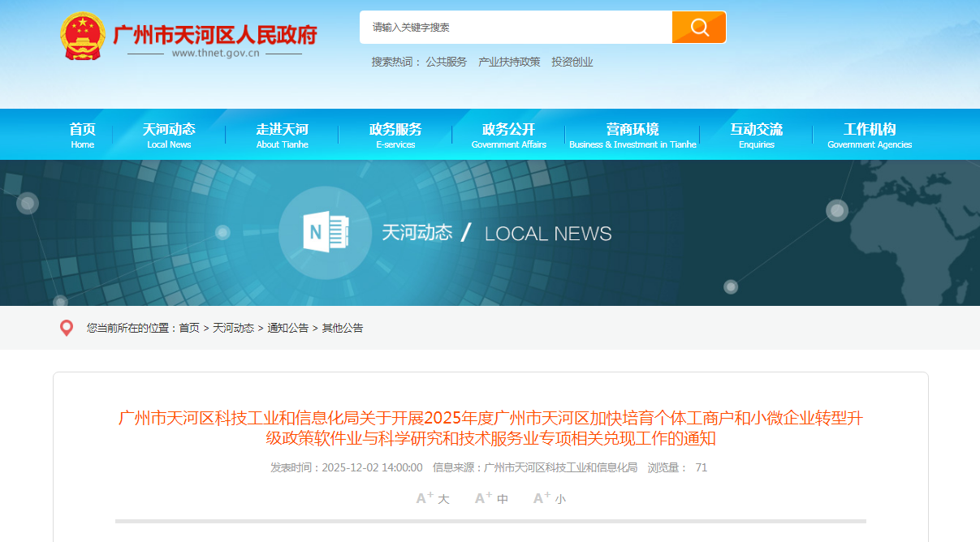The height and width of the screenshot is (542, 980).
Task: Open the 政务公开 Government Affairs menu
Action: coord(508,135)
